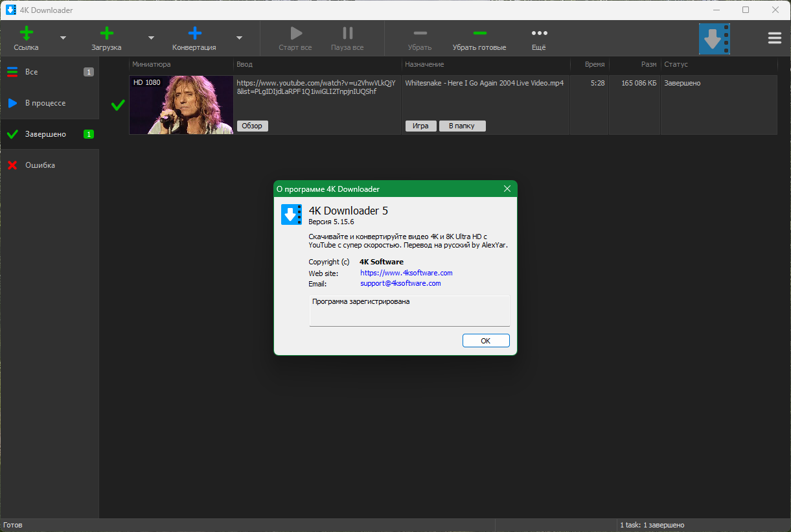Open the Ссылка dropdown arrow
791x532 pixels.
63,38
